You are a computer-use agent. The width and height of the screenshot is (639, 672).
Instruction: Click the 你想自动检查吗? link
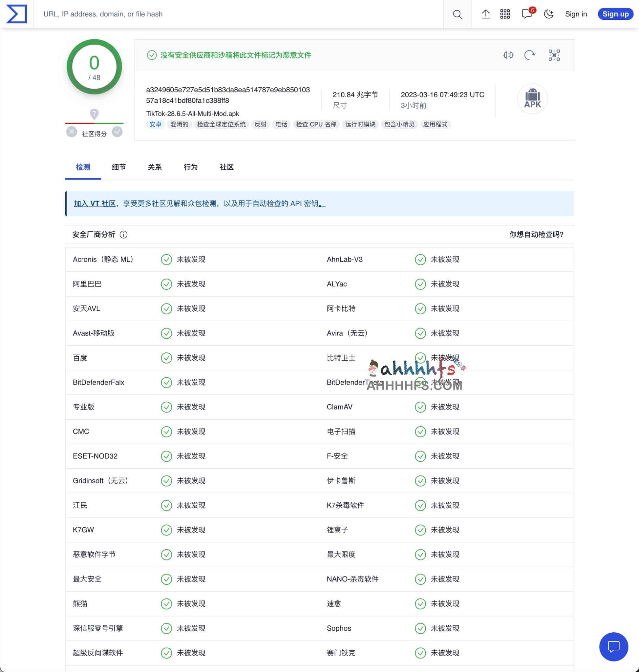536,235
